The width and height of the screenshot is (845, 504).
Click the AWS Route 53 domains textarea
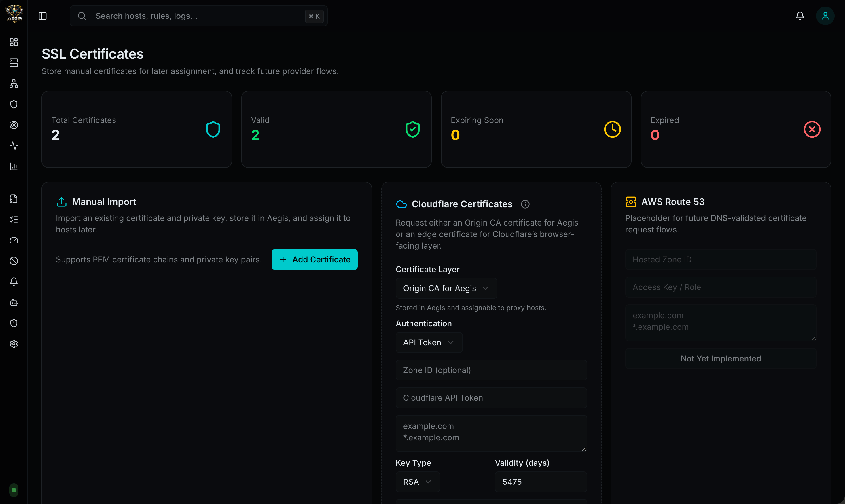[721, 323]
